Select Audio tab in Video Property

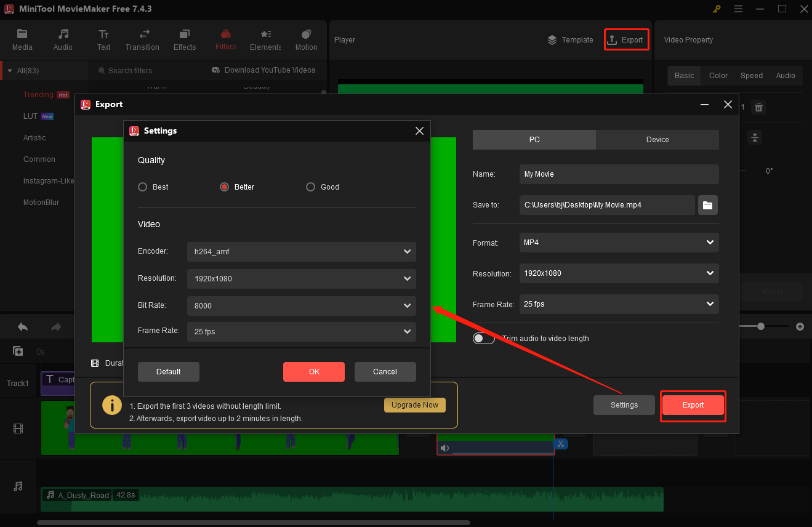786,76
